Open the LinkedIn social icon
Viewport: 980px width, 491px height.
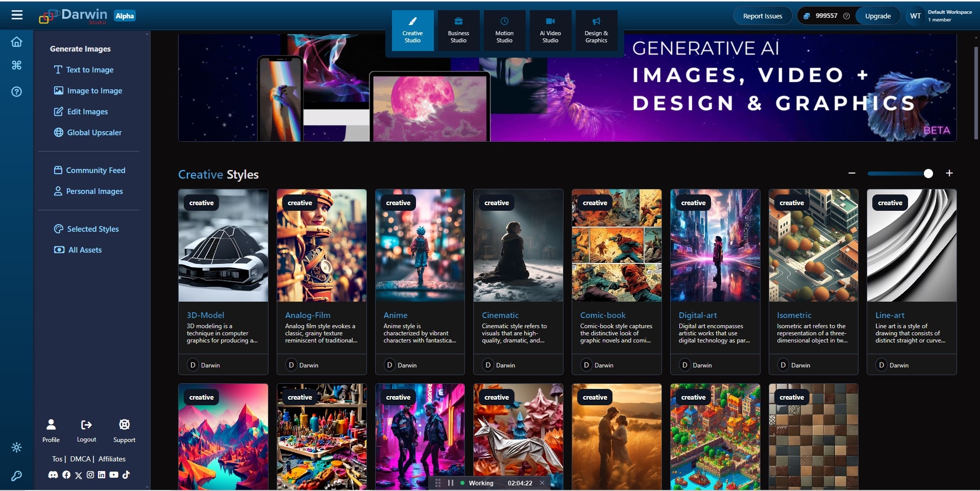[x=102, y=475]
